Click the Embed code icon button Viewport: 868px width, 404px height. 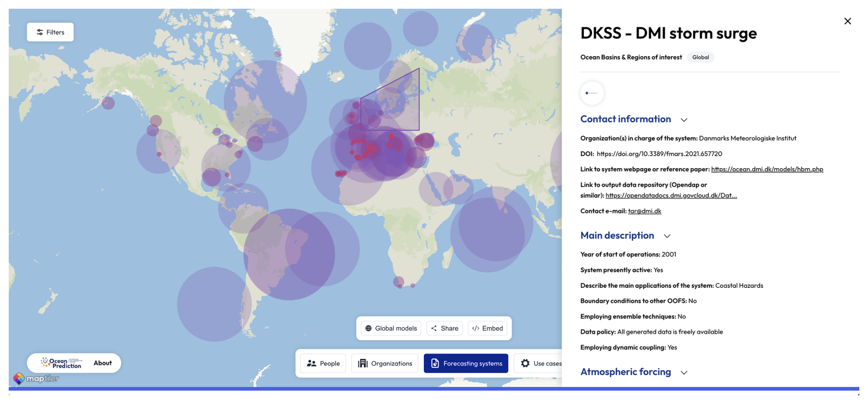[x=487, y=328]
